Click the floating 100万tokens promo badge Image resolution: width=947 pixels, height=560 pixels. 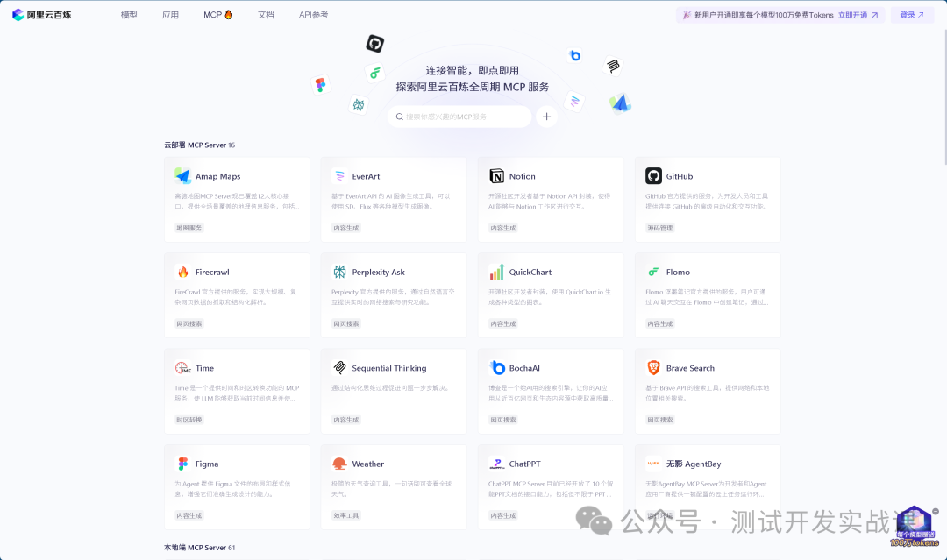(915, 527)
